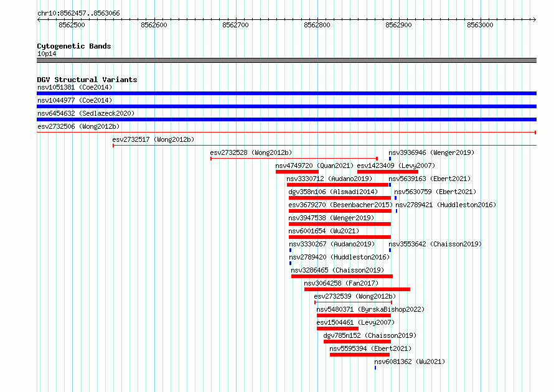Screen dimensions: 554x392
Task: Select esv2732528 (Wong2012b) variant label
Action: click(x=251, y=152)
